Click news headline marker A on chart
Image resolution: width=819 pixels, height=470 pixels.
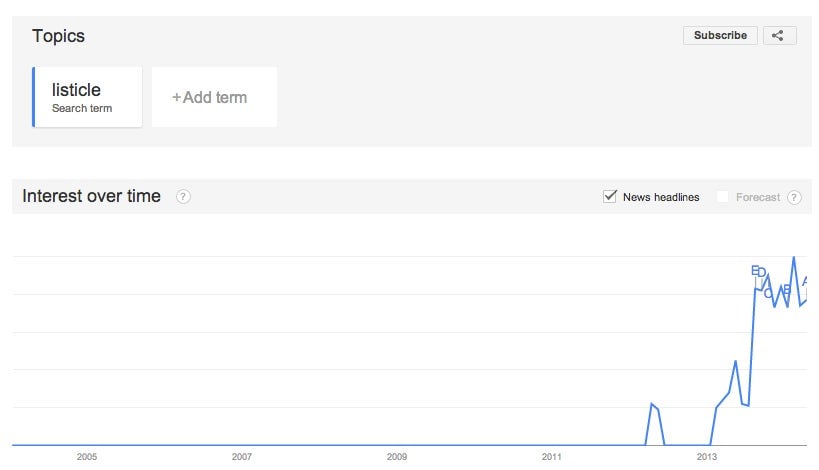tap(805, 281)
